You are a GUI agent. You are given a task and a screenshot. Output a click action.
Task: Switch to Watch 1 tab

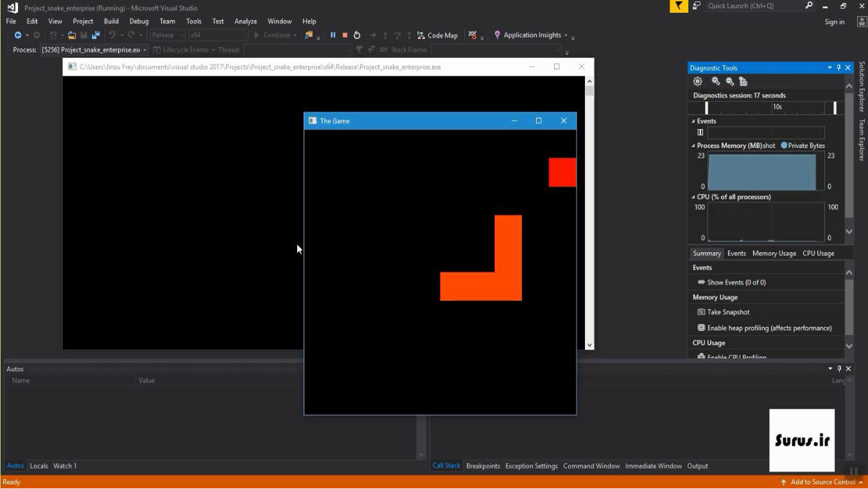[65, 466]
